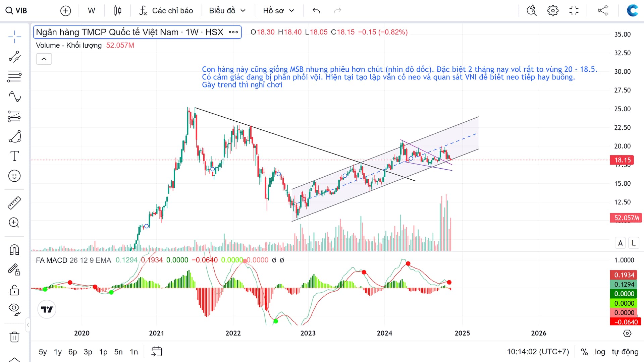Select the ruler measure tool
This screenshot has height=362, width=644.
pyautogui.click(x=14, y=203)
